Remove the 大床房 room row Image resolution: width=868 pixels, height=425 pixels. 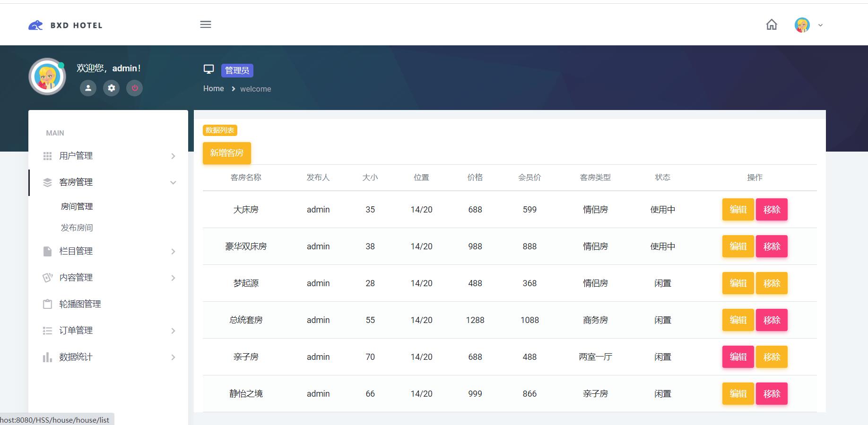[772, 210]
